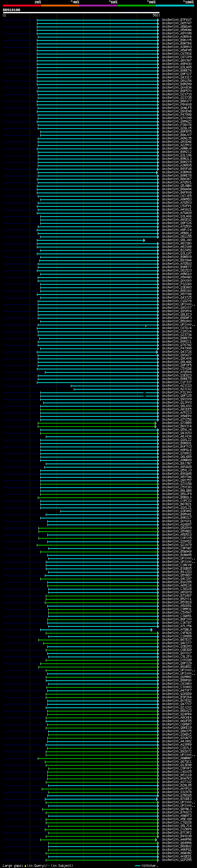
Task: Open hit UniRef100_Q3L196
Action: coord(176,155)
